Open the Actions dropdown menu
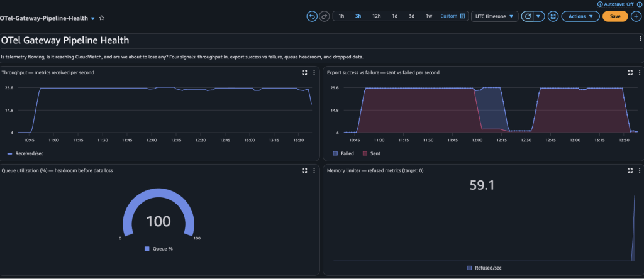Image resolution: width=644 pixels, height=279 pixels. tap(580, 16)
